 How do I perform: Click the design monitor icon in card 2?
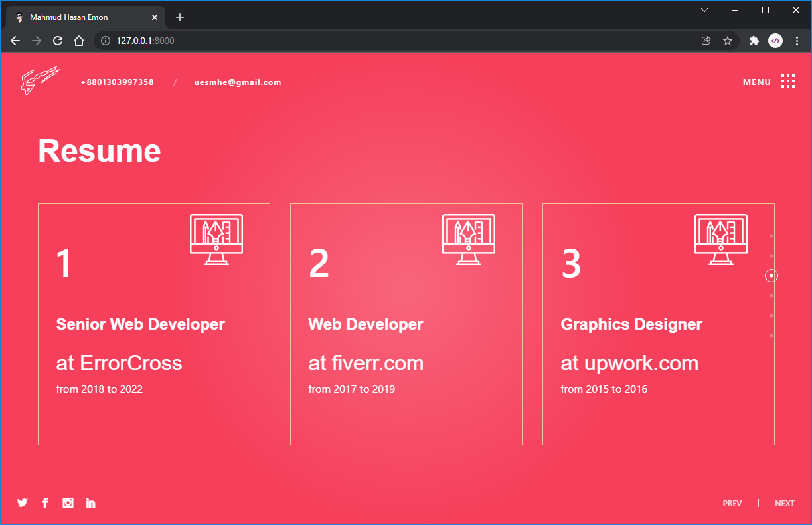[469, 239]
